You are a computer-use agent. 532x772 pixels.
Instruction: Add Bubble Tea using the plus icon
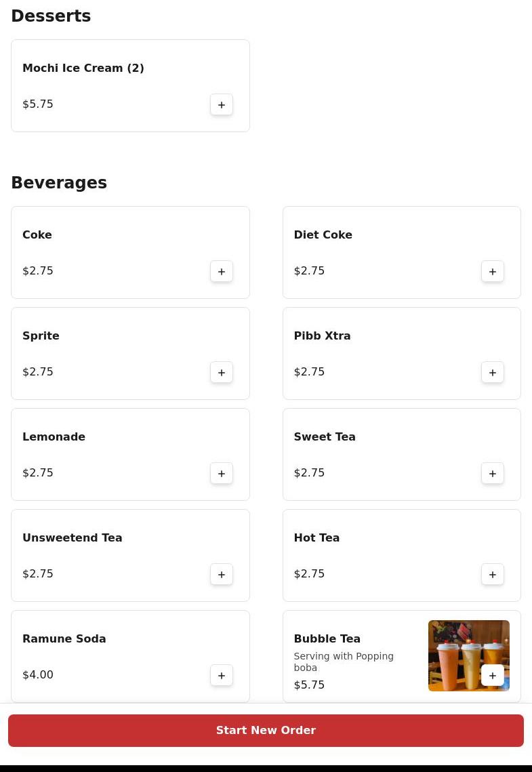coord(493,675)
